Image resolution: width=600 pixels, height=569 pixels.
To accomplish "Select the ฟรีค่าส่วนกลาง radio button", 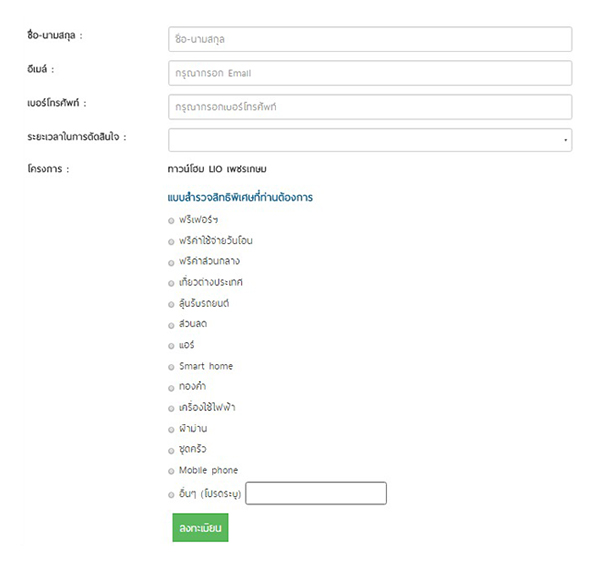I will pyautogui.click(x=171, y=262).
